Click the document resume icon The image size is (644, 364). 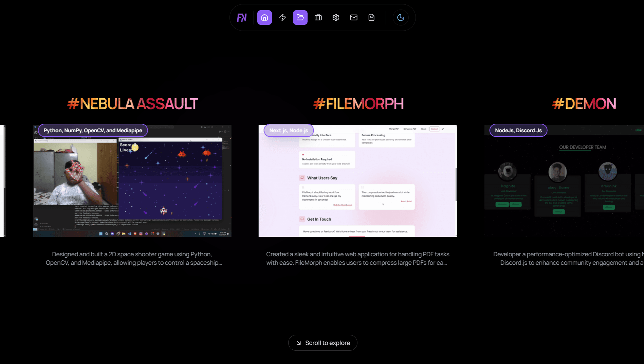point(371,18)
